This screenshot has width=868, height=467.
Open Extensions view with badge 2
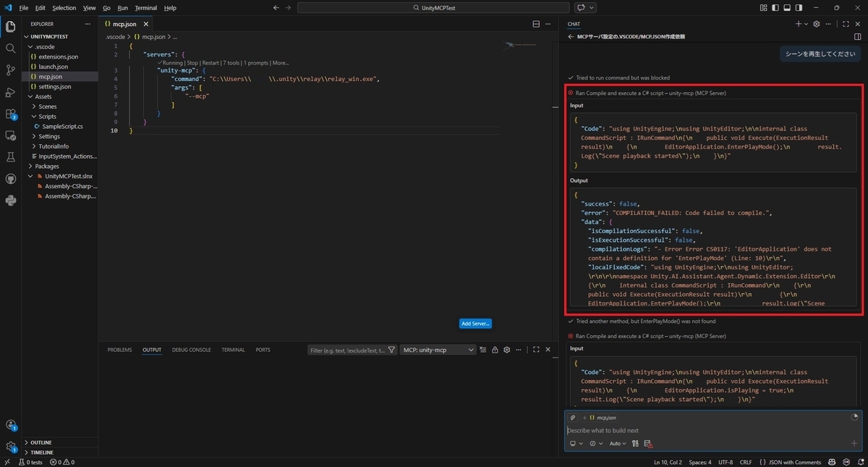pos(10,114)
